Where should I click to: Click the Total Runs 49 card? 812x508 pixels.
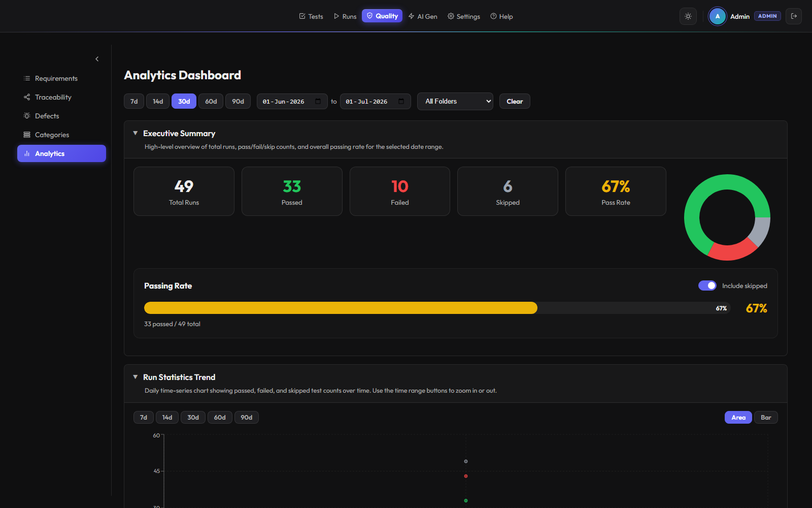(184, 192)
